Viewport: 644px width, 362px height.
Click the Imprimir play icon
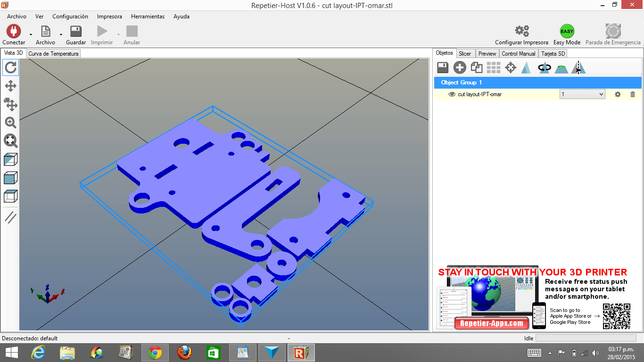(x=102, y=31)
